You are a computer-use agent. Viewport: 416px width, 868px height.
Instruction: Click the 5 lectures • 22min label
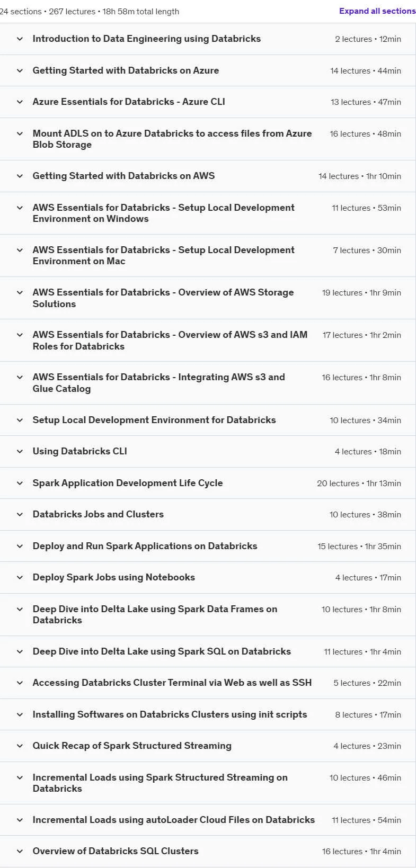pos(367,683)
